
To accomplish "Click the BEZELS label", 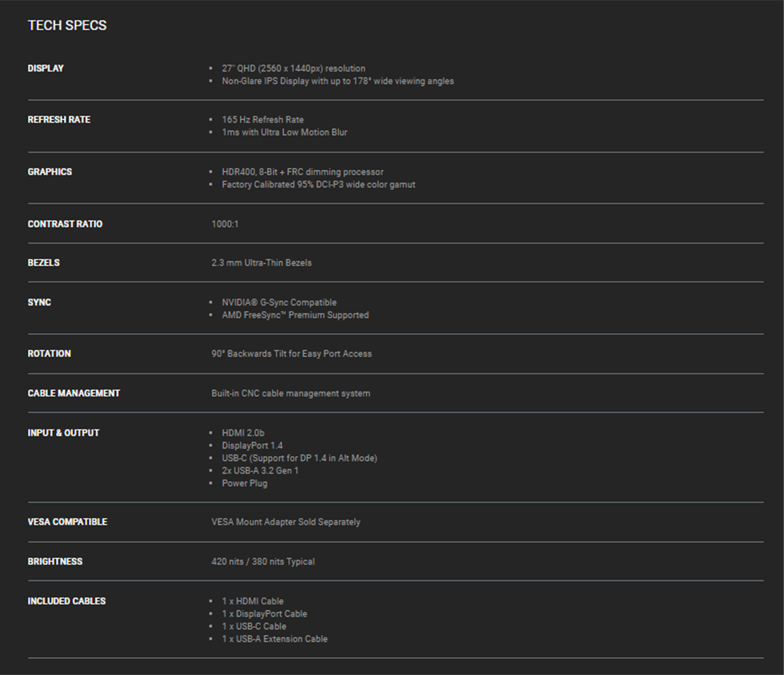I will tap(44, 262).
